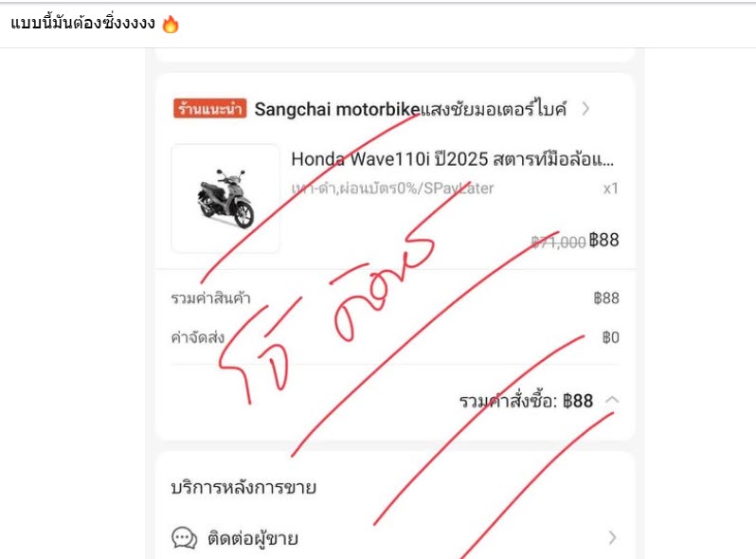Click the post caption text แบบนี้มันต้องซิ่งงงงง
The height and width of the screenshot is (559, 756).
click(83, 23)
